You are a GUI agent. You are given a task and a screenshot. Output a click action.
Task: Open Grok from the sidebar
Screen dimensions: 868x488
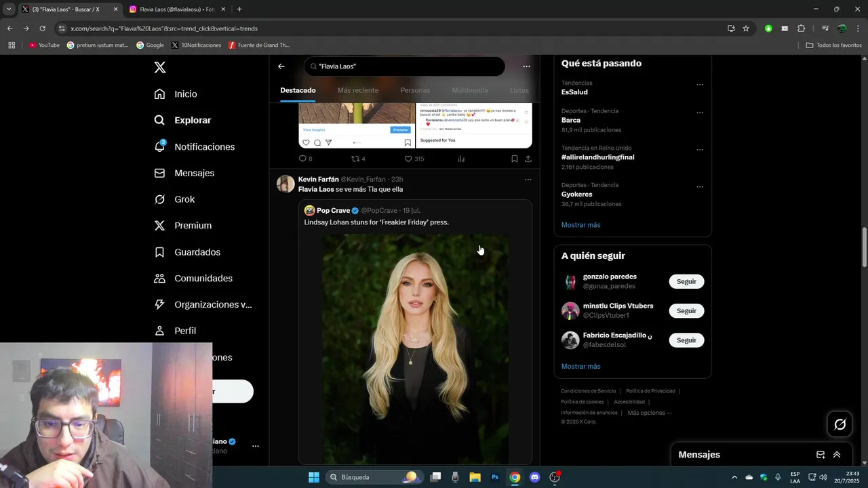[x=174, y=199]
